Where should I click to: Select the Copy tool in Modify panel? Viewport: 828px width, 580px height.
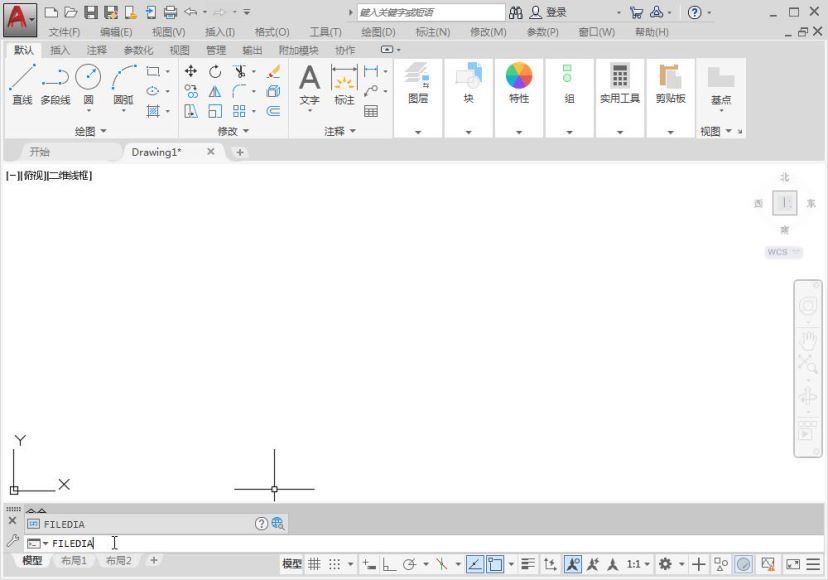pos(191,91)
